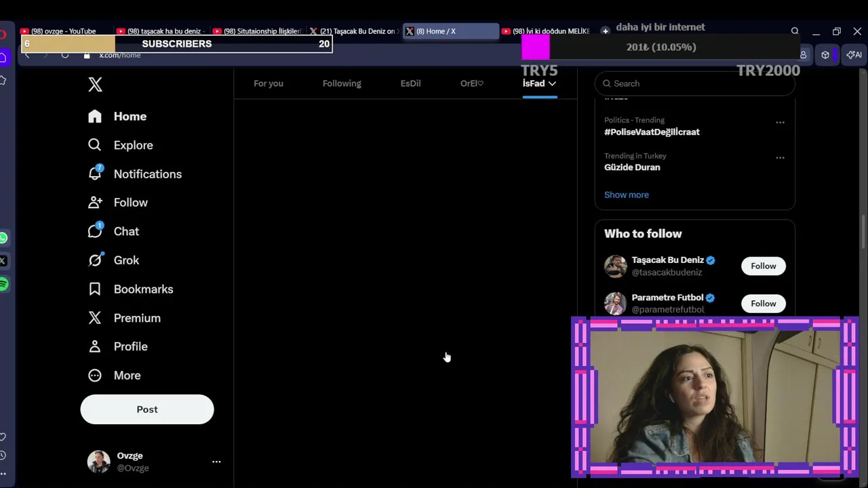Click the Post button
Viewport: 868px width, 488px height.
(x=147, y=409)
